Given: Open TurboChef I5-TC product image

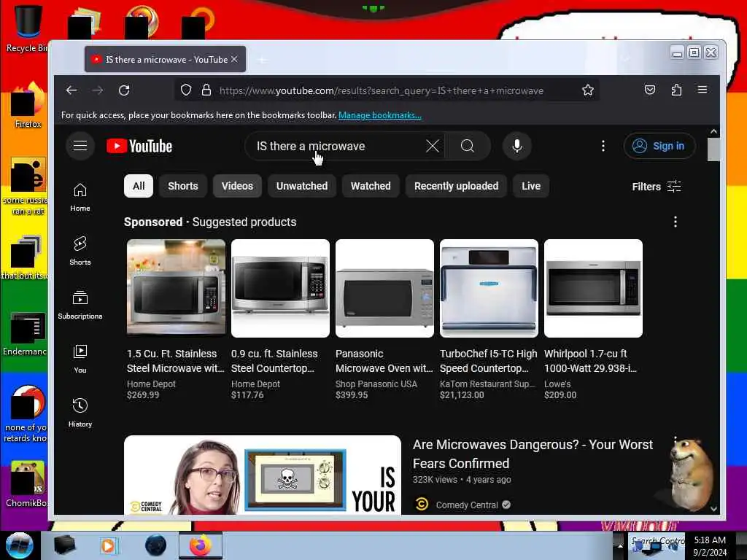Looking at the screenshot, I should tap(489, 288).
